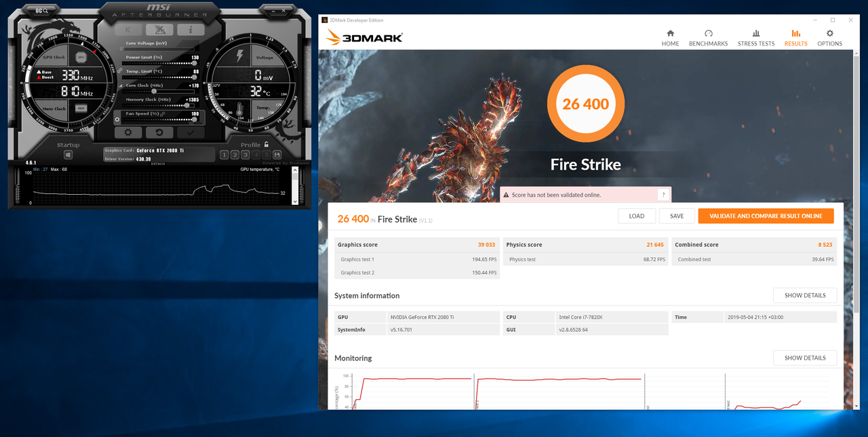
Task: Click the SAVE button in 3DMark
Action: (677, 216)
